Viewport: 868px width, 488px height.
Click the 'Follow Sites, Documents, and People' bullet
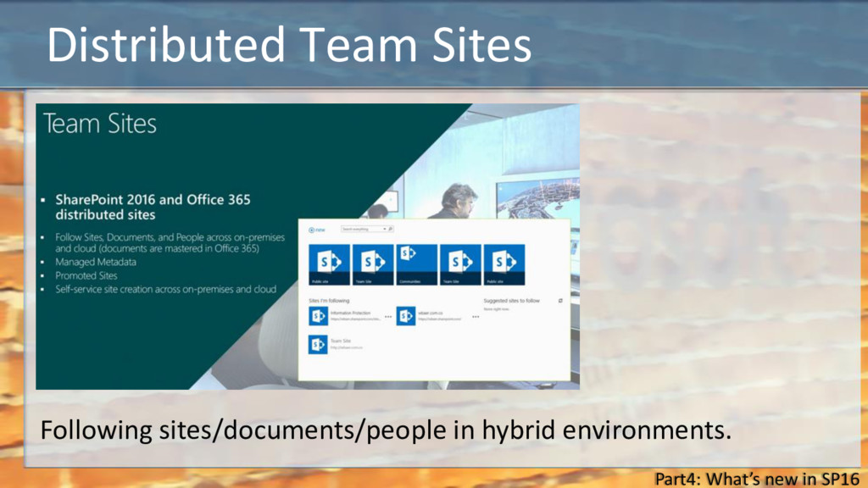coord(170,243)
